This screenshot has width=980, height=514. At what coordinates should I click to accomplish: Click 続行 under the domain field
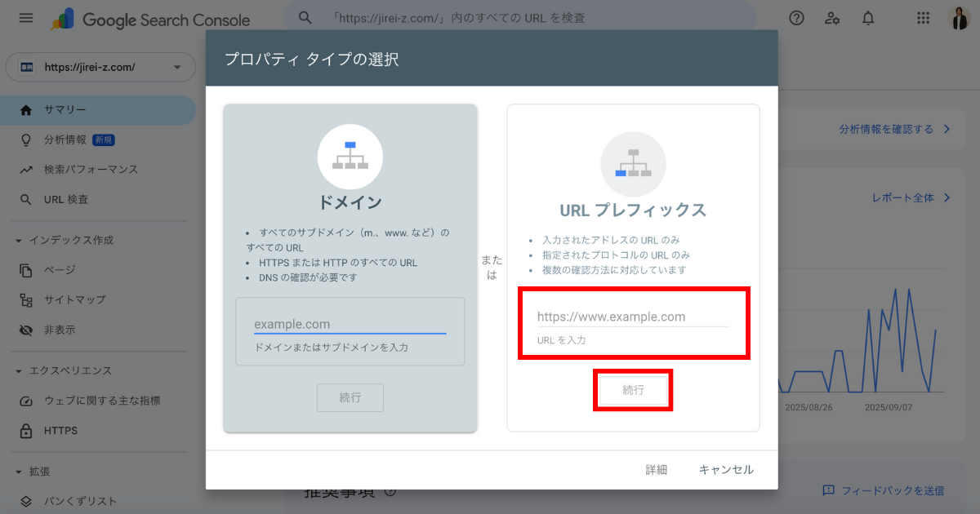pyautogui.click(x=350, y=397)
